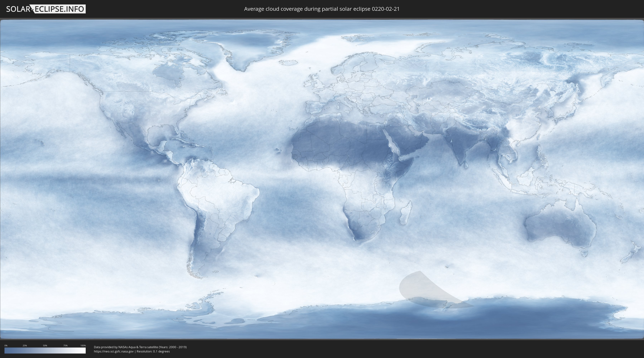The height and width of the screenshot is (358, 644).
Task: Click the SOLAR-ECLIPSE.INFO logo
Action: coord(46,9)
